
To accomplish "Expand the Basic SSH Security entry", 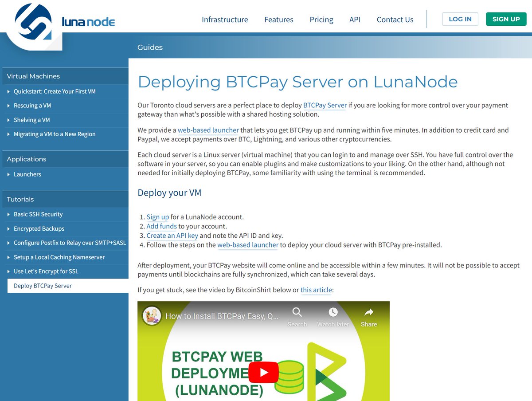I will pyautogui.click(x=37, y=214).
